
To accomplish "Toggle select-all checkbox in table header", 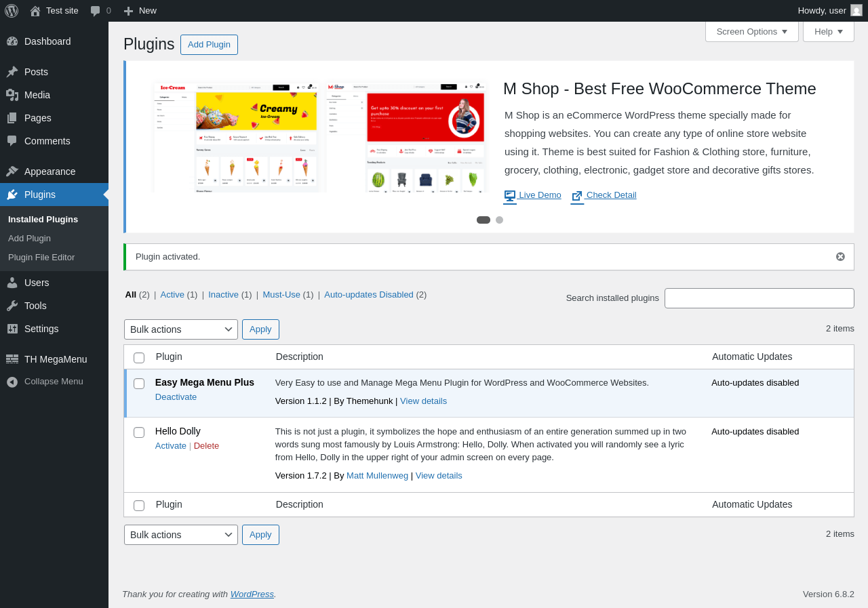I will (139, 358).
